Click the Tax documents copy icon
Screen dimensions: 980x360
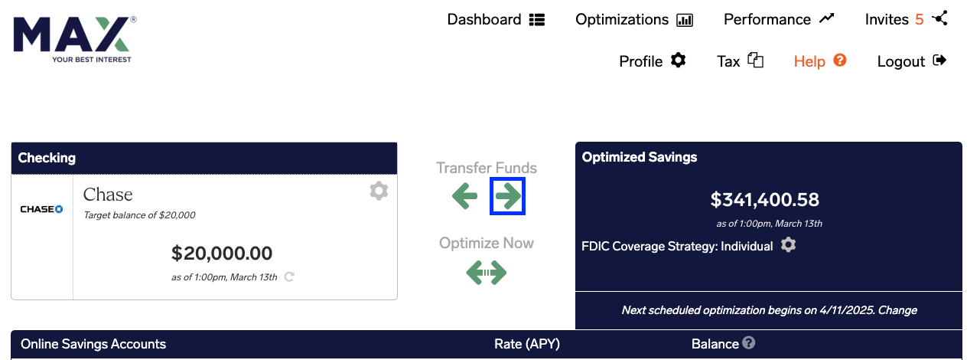[x=756, y=60]
